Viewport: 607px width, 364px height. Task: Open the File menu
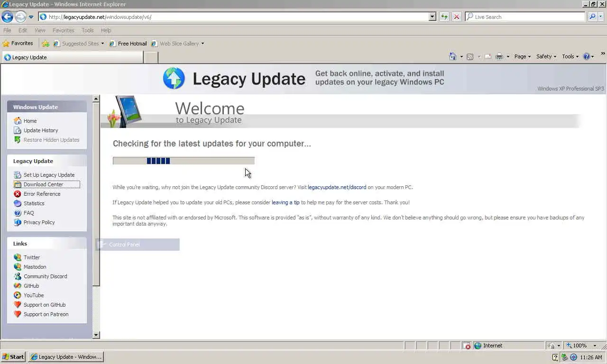coord(7,30)
